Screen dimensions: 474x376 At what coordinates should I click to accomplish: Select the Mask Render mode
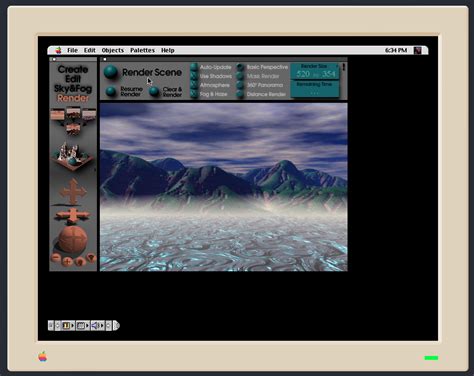click(x=240, y=76)
